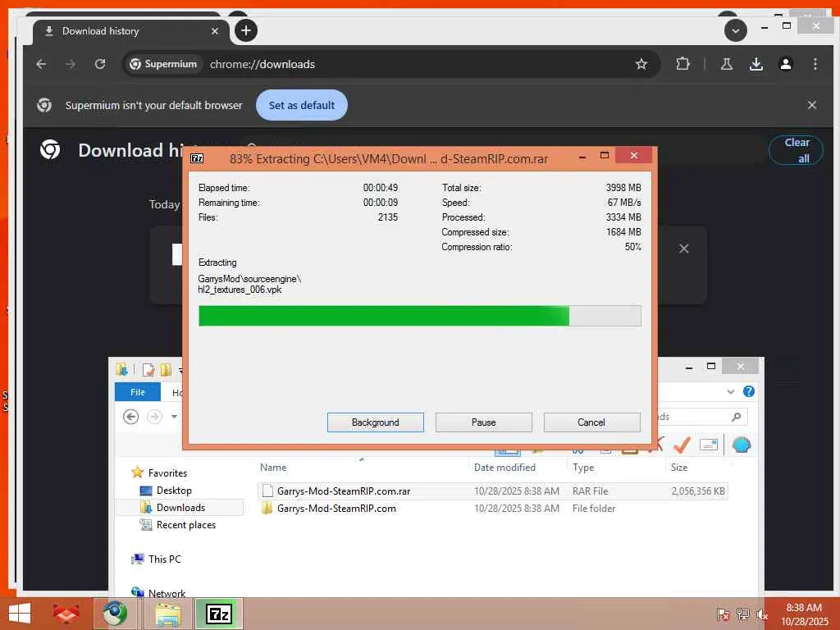Viewport: 840px width, 630px height.
Task: Dismiss the default browser notification bar
Action: coord(811,105)
